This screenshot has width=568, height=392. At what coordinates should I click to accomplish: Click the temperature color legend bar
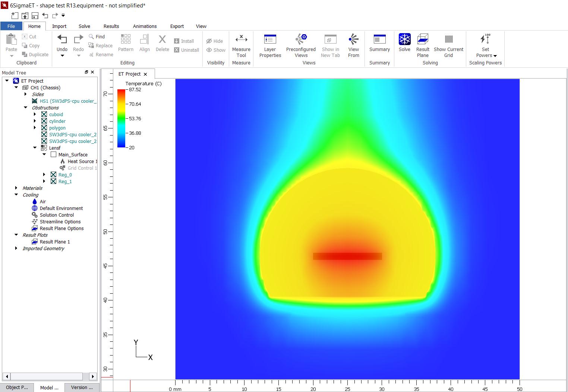121,118
